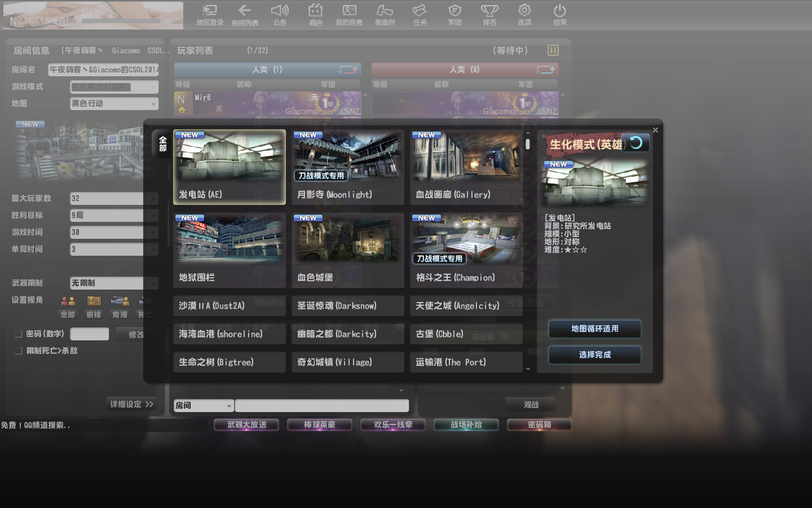Click the 地图循环适用 button
The image size is (812, 508).
point(594,329)
